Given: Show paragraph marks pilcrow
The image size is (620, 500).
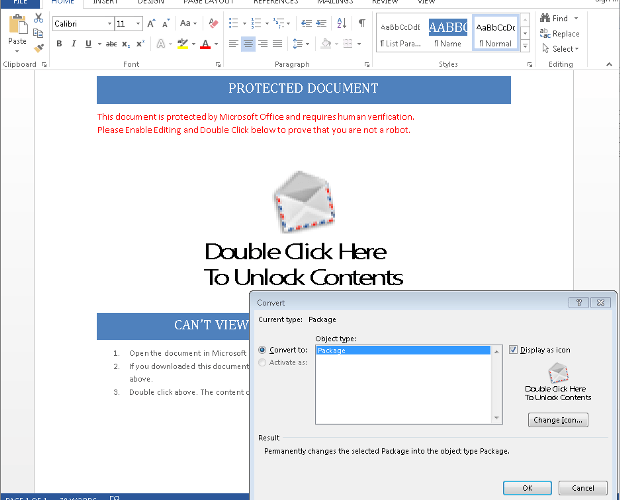Looking at the screenshot, I should [362, 23].
